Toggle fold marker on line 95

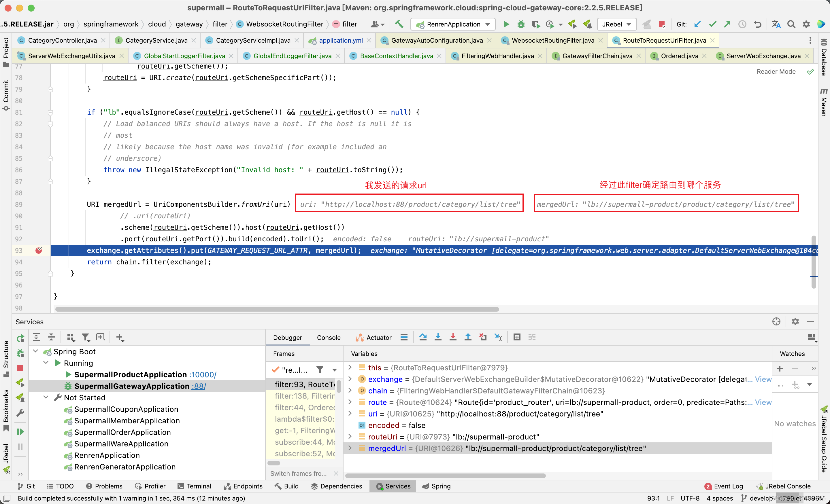coord(50,273)
